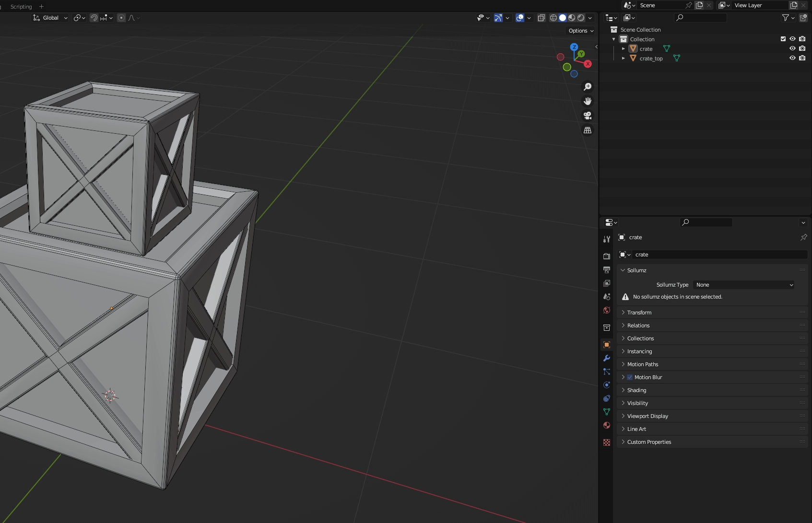Hide the crate object in viewport
The image size is (812, 523).
[792, 48]
